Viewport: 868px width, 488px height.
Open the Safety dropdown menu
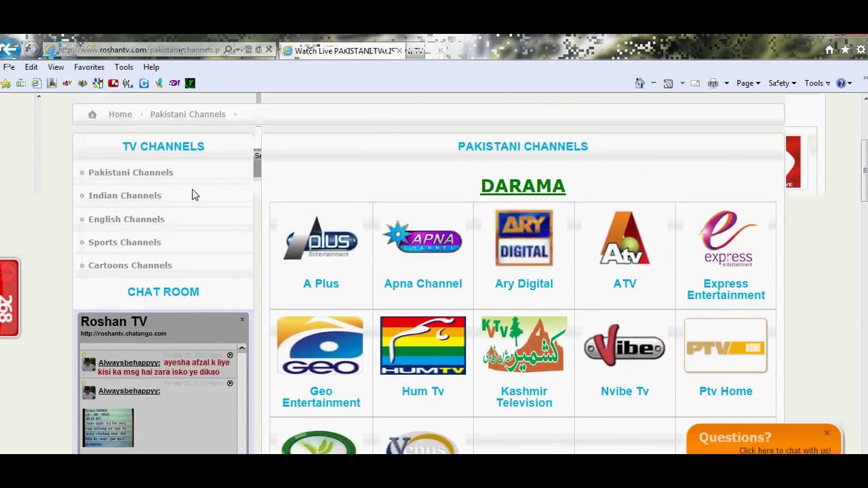782,83
